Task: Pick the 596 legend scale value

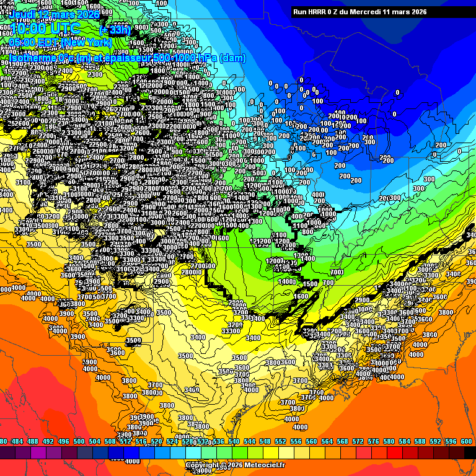Action: [x=451, y=441]
